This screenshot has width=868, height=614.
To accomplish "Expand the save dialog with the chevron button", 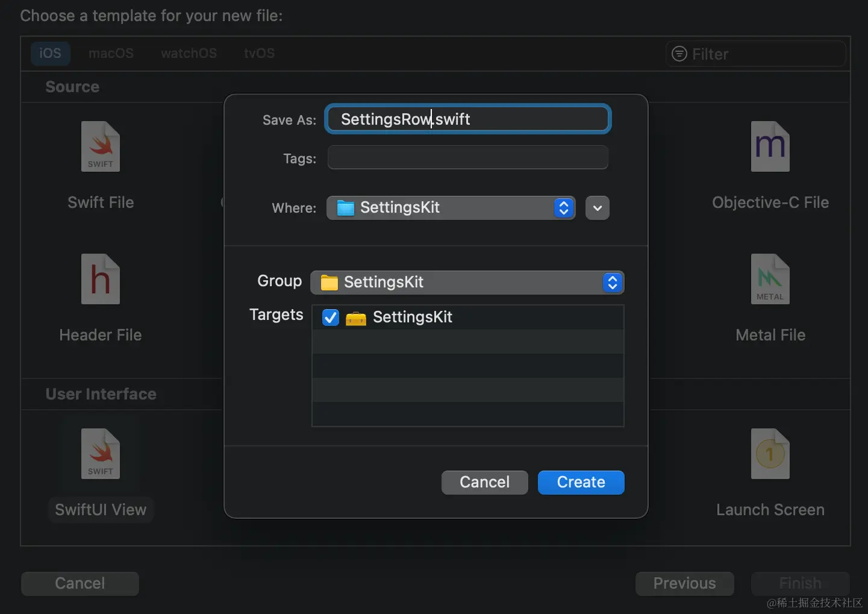I will pyautogui.click(x=597, y=207).
